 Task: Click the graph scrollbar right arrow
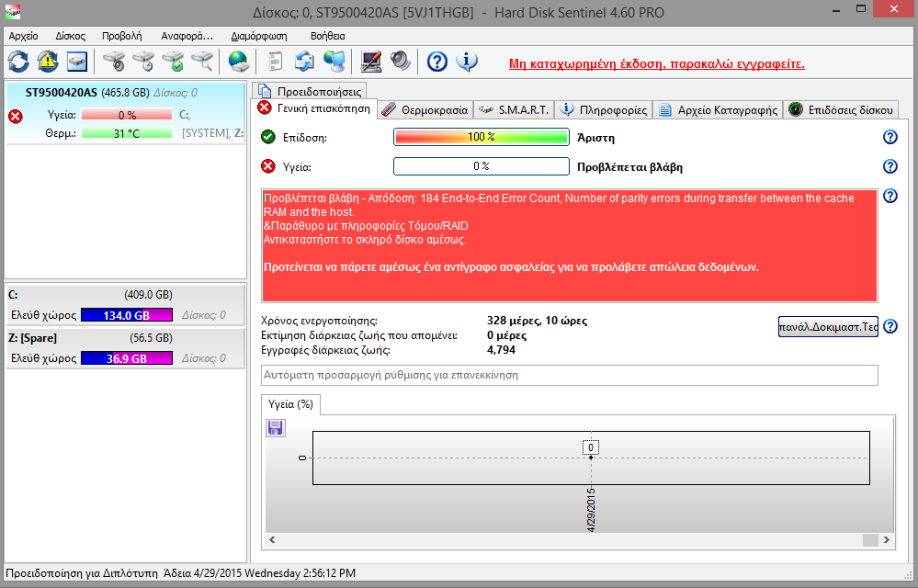click(x=887, y=540)
